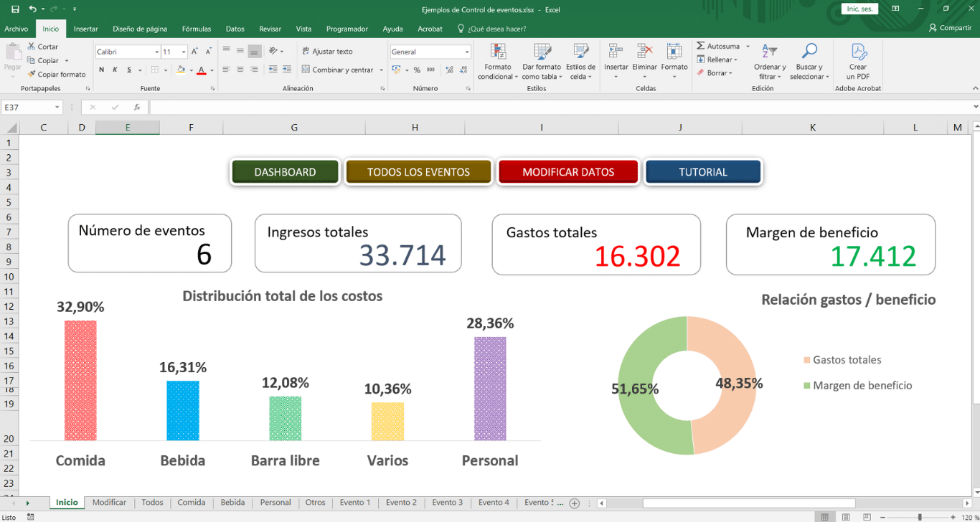Screen dimensions: 980x522
Task: Open the Fórmulas ribbon tab
Action: [x=196, y=29]
